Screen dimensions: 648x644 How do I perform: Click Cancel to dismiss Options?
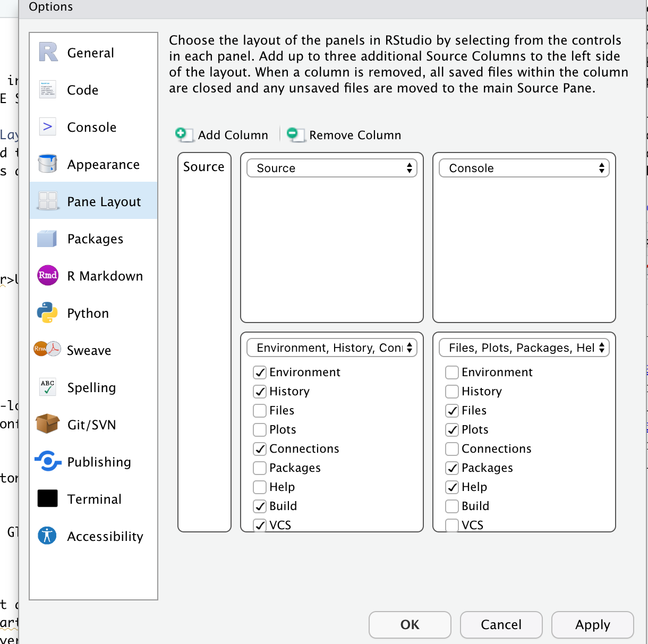pos(501,624)
